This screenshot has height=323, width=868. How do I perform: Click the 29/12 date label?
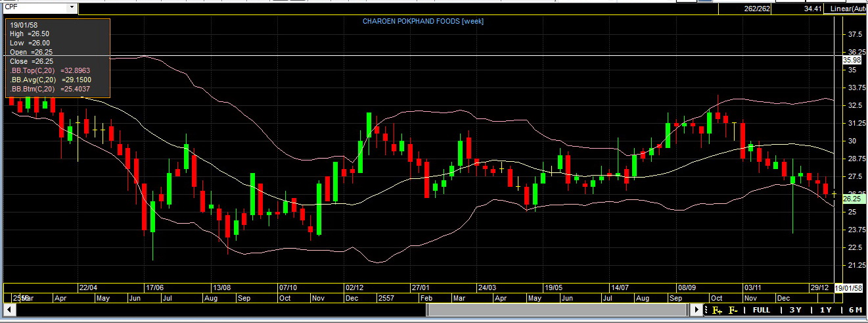click(x=819, y=287)
